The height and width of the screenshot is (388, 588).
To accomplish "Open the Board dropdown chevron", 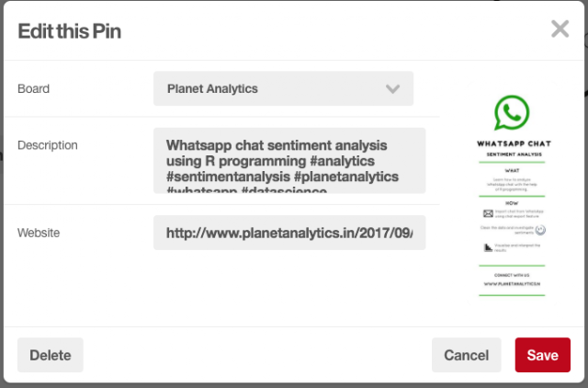I will click(393, 89).
